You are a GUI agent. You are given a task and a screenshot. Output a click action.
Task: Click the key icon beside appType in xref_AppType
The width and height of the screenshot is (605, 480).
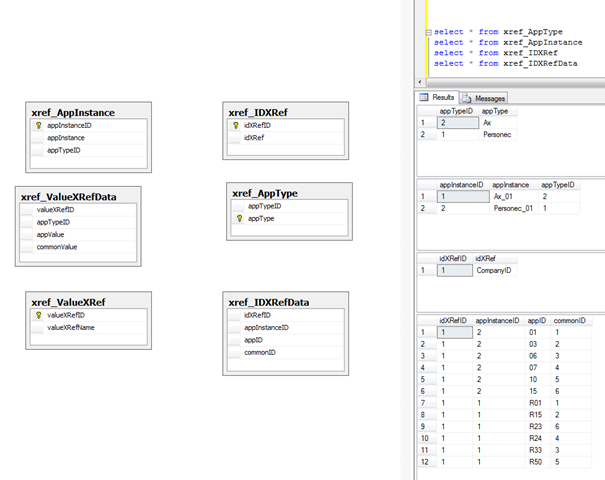coord(239,217)
